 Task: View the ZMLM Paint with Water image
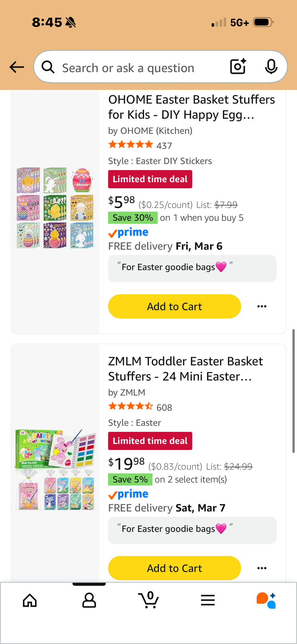(x=55, y=469)
